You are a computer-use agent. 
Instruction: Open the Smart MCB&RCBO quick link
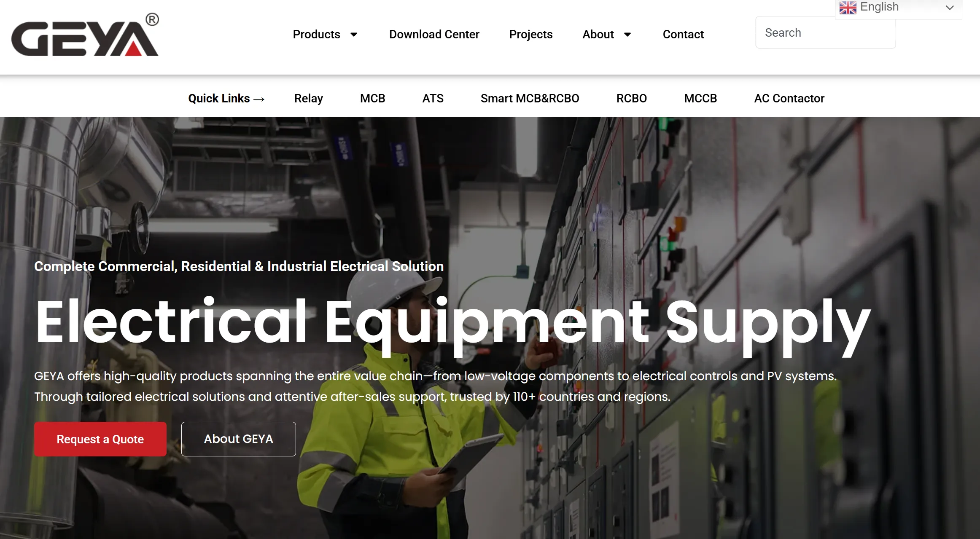pyautogui.click(x=530, y=98)
